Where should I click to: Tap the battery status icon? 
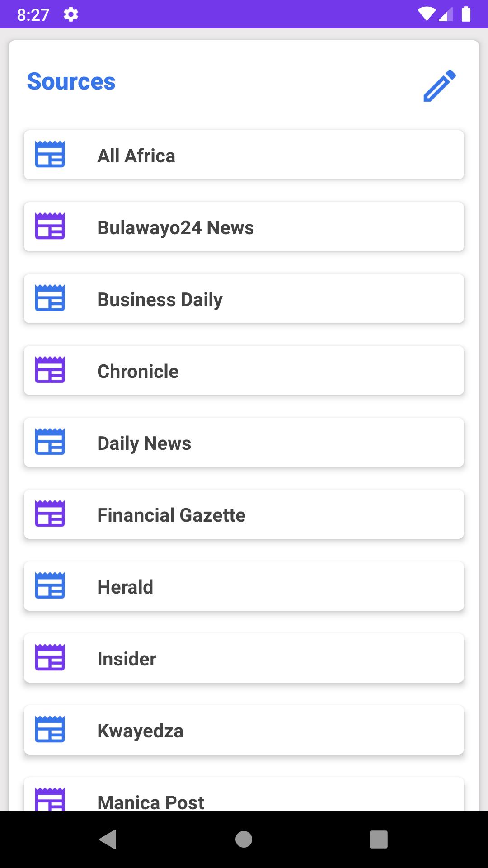pos(466,14)
